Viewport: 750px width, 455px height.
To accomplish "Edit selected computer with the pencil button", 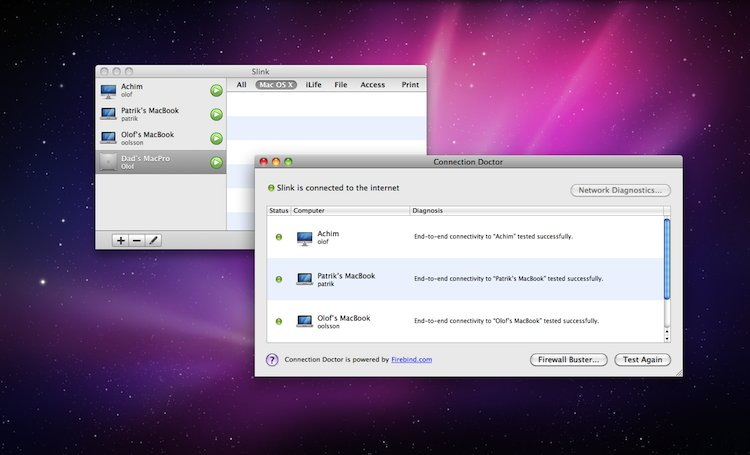I will (153, 240).
